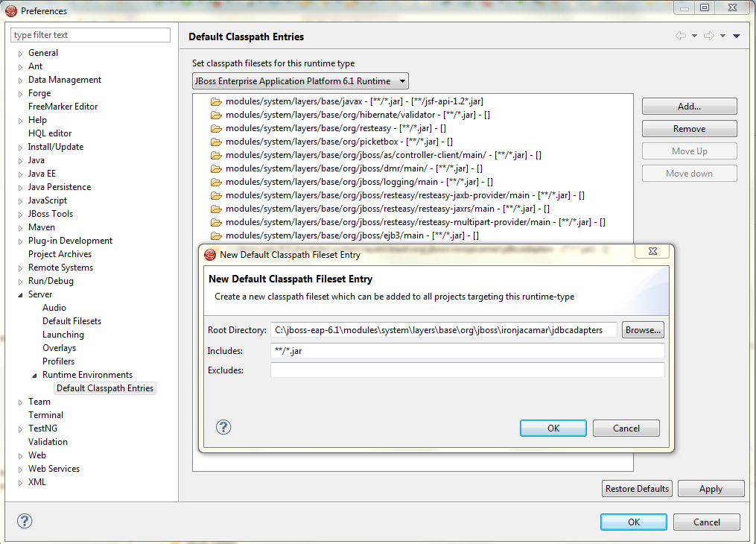
Task: Click folder icon of hibernate/validator row
Action: click(x=216, y=115)
